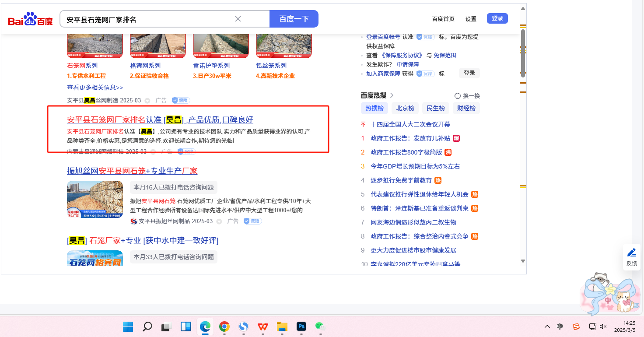The image size is (644, 337).
Task: Open result 安平县石笼网厂家排名认准 [昊昌]
Action: [160, 120]
